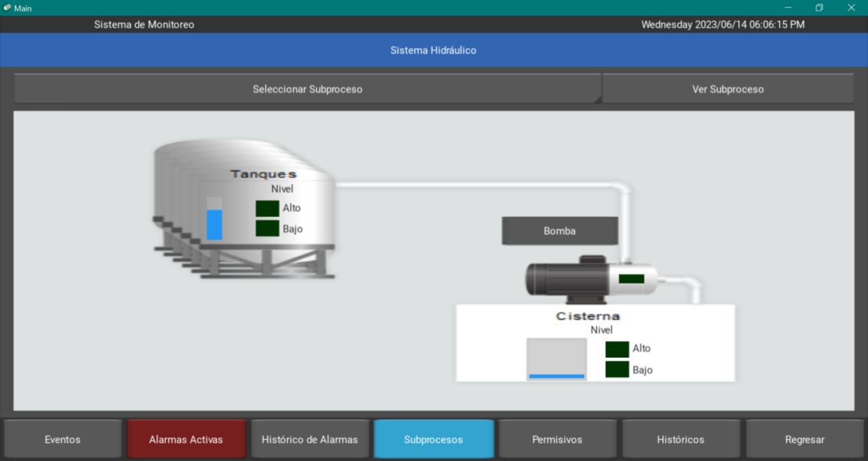Click the Sistema Hidráulico title bar
This screenshot has height=461, width=868.
click(433, 50)
